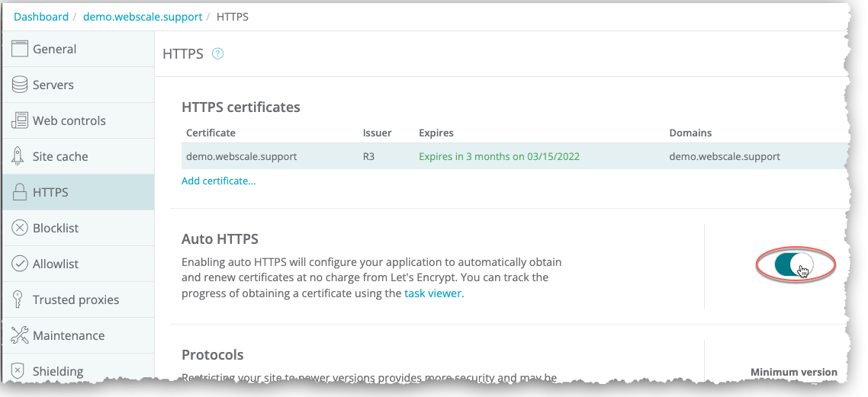868x397 pixels.
Task: Click the Maintenance tools icon
Action: coord(20,335)
